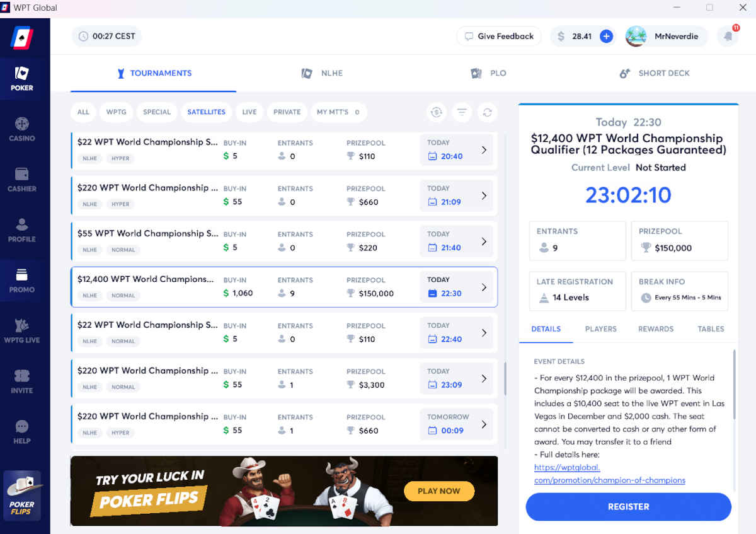Click the Entrants 9 box in details panel
Image resolution: width=756 pixels, height=534 pixels.
pos(578,241)
